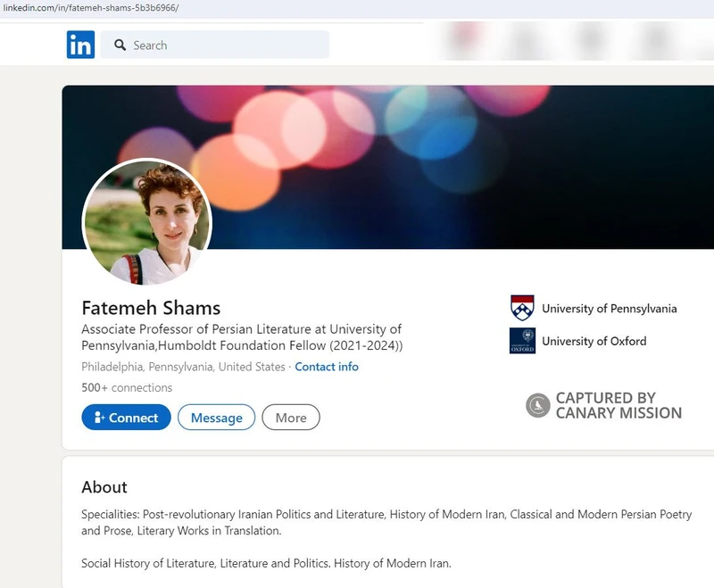Viewport: 714px width, 588px height.
Task: Click the person-add icon inside Connect button
Action: (98, 417)
